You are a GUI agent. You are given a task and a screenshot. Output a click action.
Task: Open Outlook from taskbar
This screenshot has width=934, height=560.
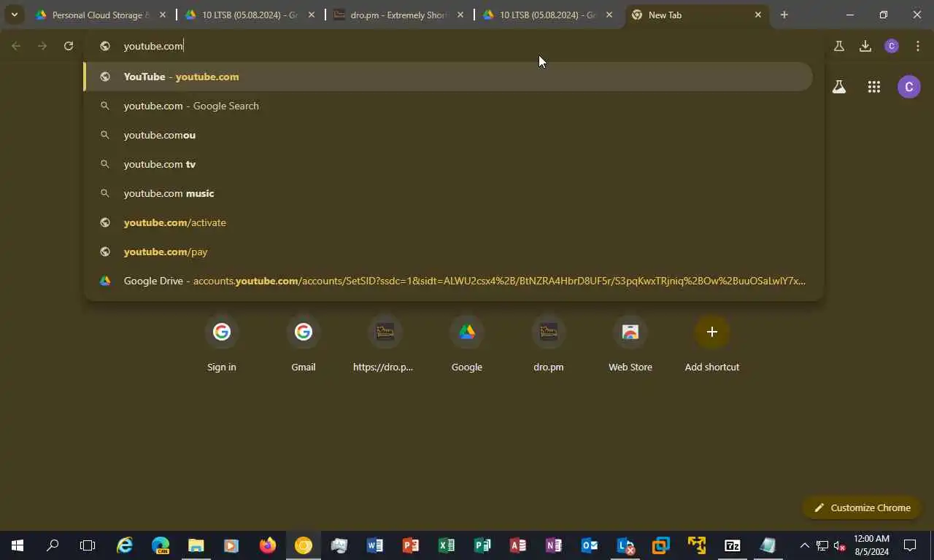pos(590,545)
